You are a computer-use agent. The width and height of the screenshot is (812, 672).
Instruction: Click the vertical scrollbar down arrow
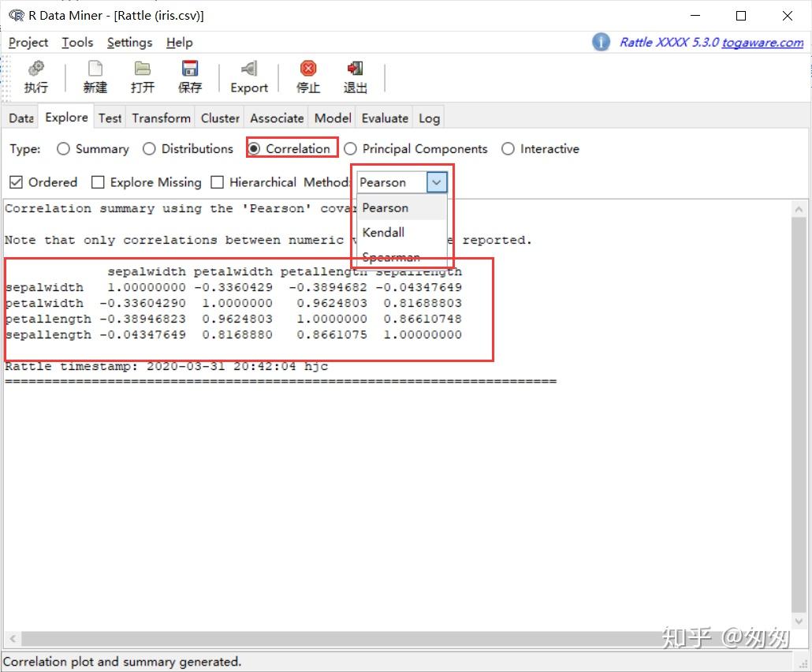pos(799,621)
